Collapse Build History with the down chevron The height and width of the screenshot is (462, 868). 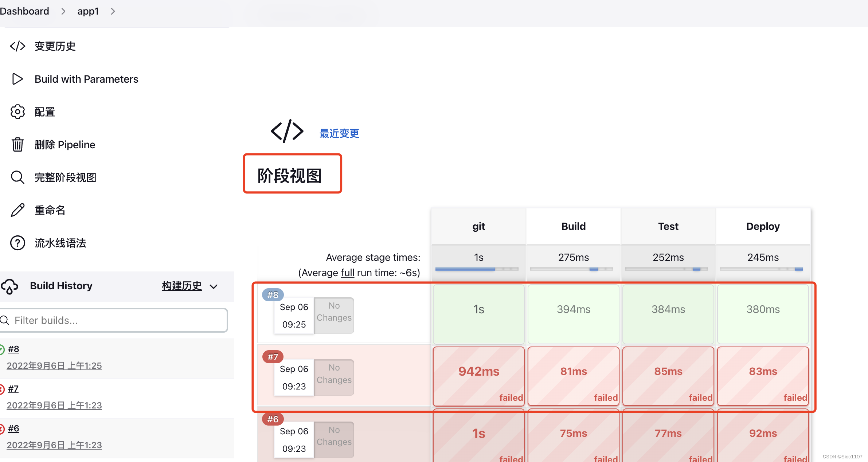[x=214, y=286]
